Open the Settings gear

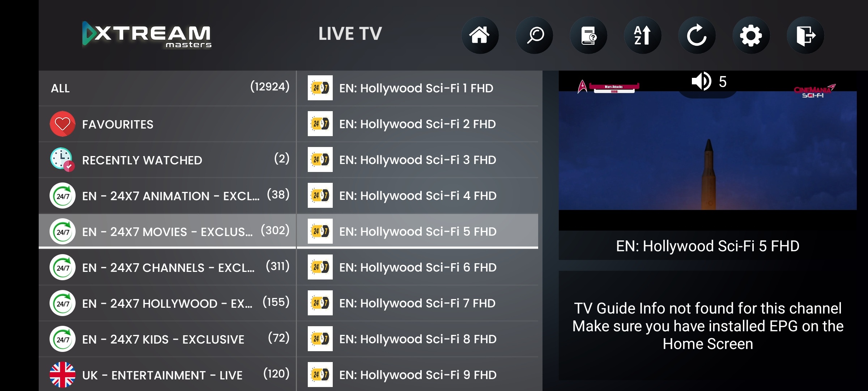click(x=751, y=35)
